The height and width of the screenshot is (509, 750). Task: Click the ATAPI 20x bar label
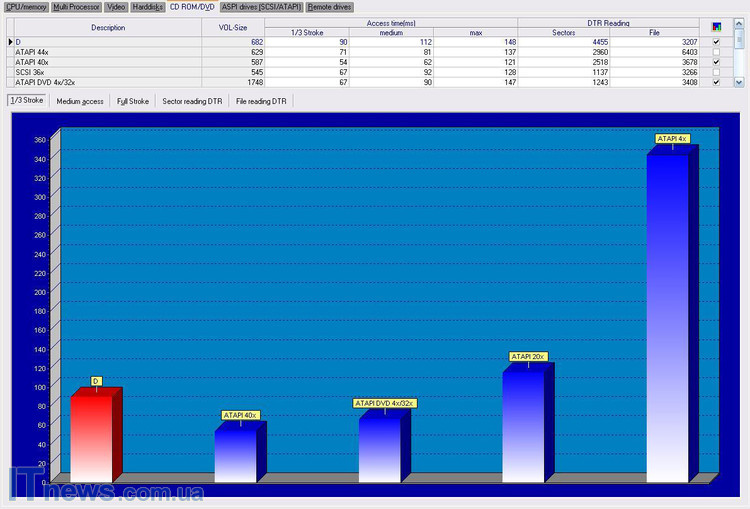(x=527, y=356)
